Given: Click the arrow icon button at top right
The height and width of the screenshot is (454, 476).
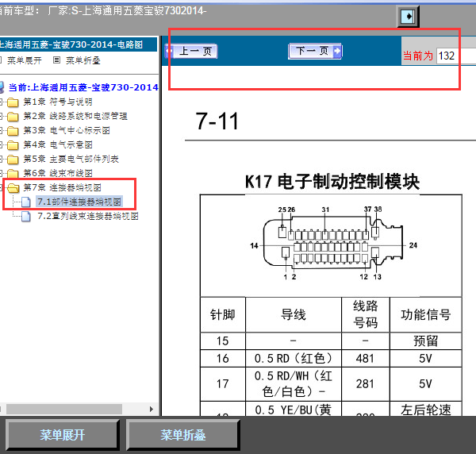Looking at the screenshot, I should [409, 17].
